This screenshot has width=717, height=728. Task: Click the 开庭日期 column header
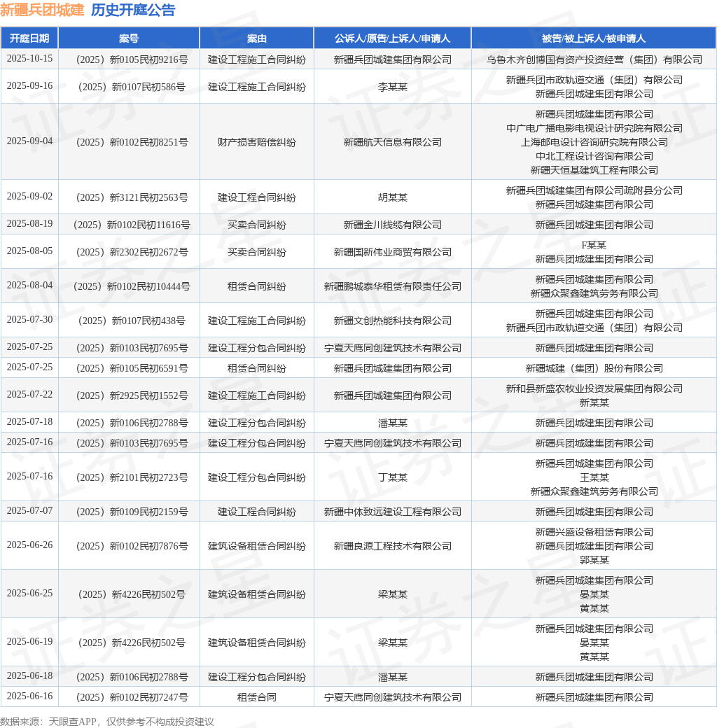coord(29,38)
